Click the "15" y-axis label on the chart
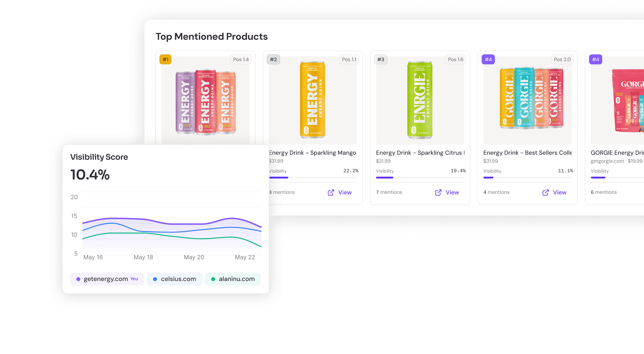 (74, 216)
